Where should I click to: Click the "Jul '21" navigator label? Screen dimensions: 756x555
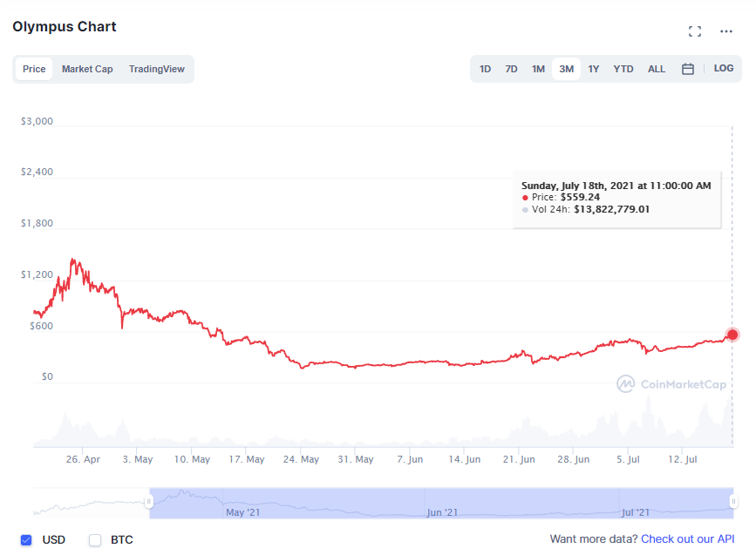pos(636,512)
